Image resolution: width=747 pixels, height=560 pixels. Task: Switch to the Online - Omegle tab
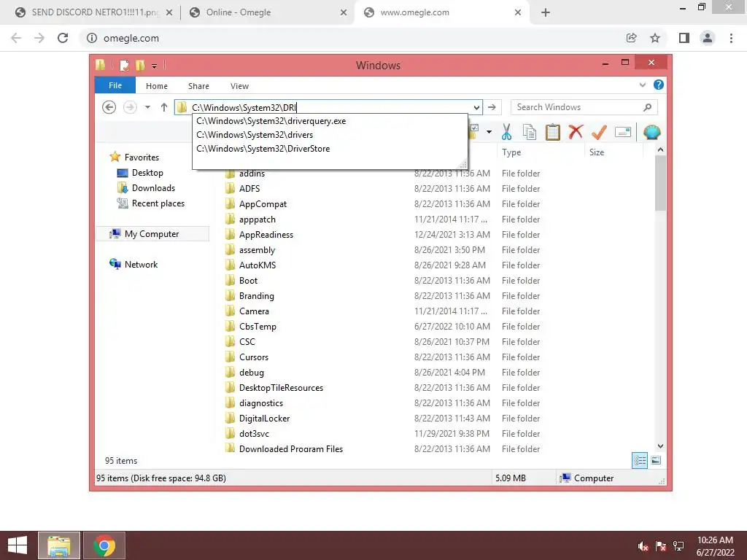[239, 12]
